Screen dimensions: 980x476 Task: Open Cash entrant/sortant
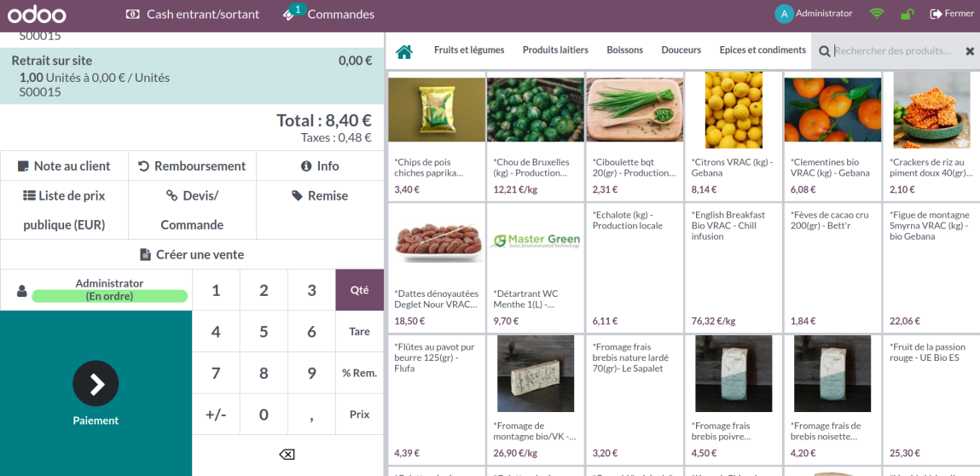tap(193, 14)
